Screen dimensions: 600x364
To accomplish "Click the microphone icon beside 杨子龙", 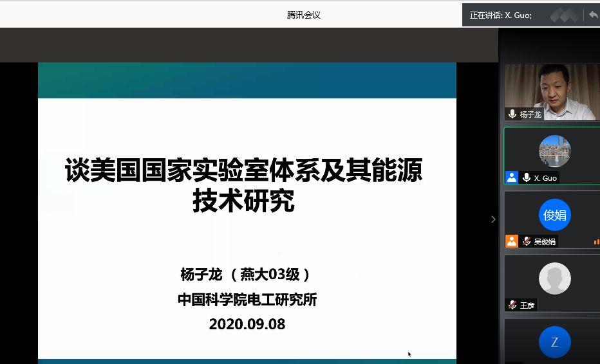I will point(512,114).
